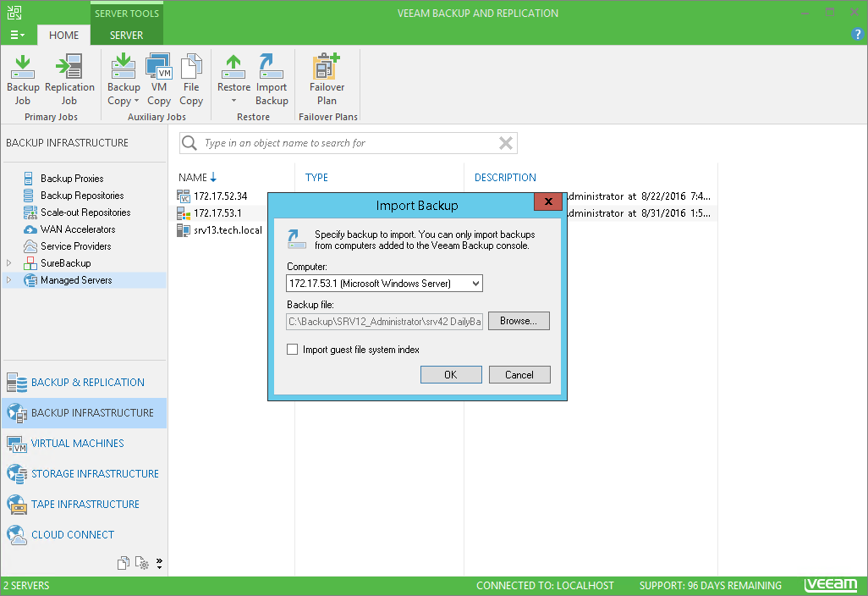Open the Virtual Machines view
The height and width of the screenshot is (596, 868).
pos(84,443)
